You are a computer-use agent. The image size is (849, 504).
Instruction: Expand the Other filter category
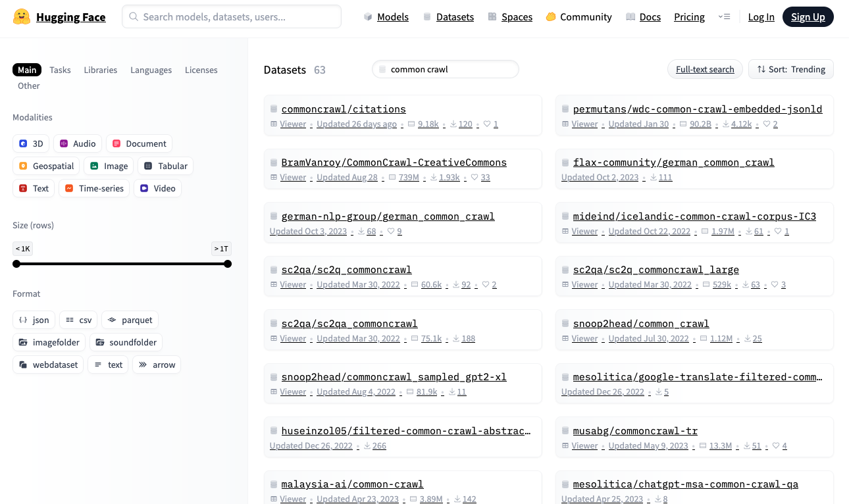click(x=28, y=86)
